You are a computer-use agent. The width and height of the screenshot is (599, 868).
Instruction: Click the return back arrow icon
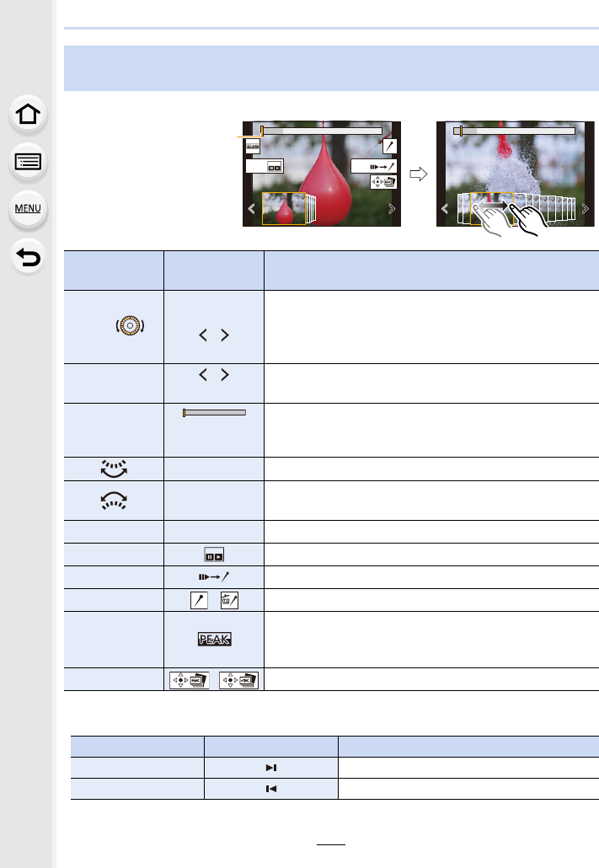pyautogui.click(x=28, y=257)
